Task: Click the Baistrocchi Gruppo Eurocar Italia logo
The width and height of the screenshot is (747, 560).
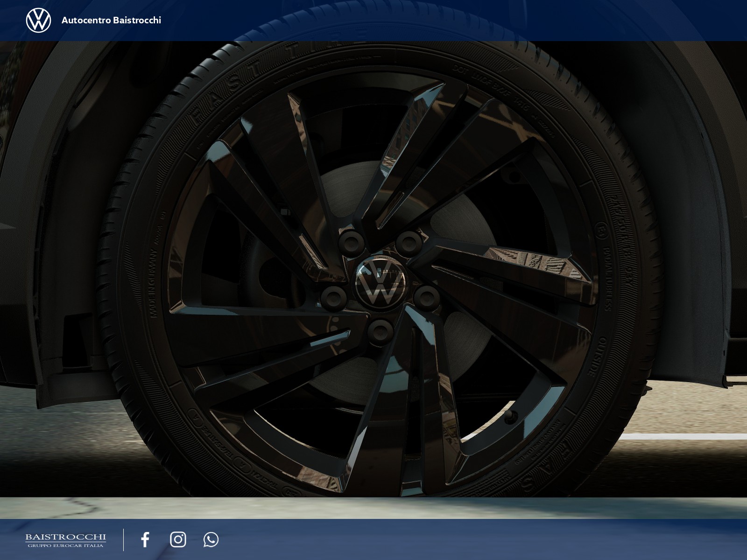Action: tap(65, 540)
